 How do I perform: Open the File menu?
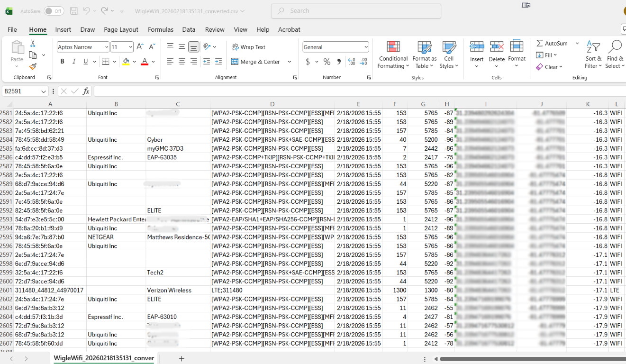(x=12, y=29)
